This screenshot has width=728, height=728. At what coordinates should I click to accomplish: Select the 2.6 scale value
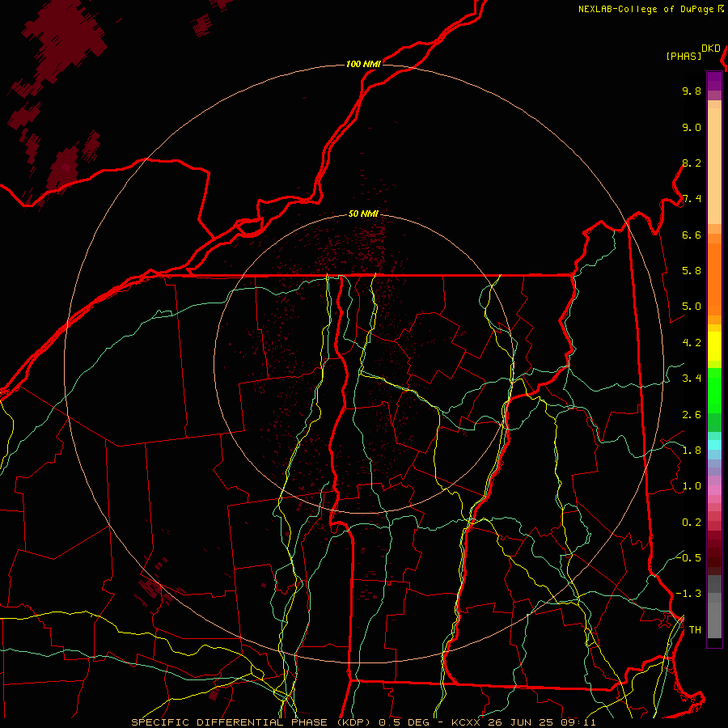click(x=692, y=415)
